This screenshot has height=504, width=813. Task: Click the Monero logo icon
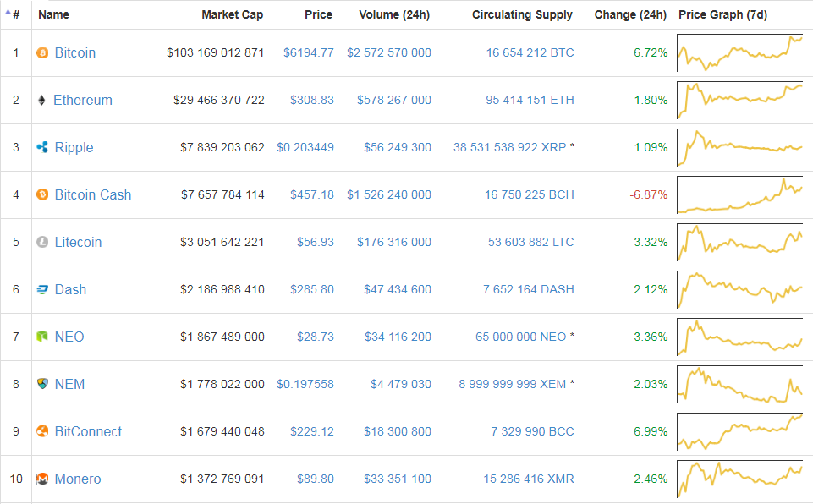coord(42,479)
